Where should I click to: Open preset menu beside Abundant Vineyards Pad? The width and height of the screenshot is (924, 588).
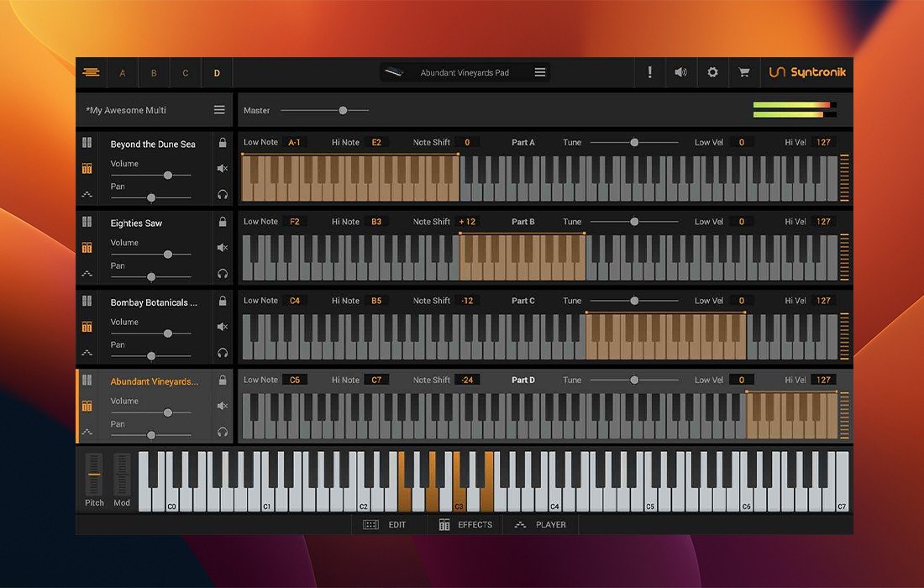point(540,72)
